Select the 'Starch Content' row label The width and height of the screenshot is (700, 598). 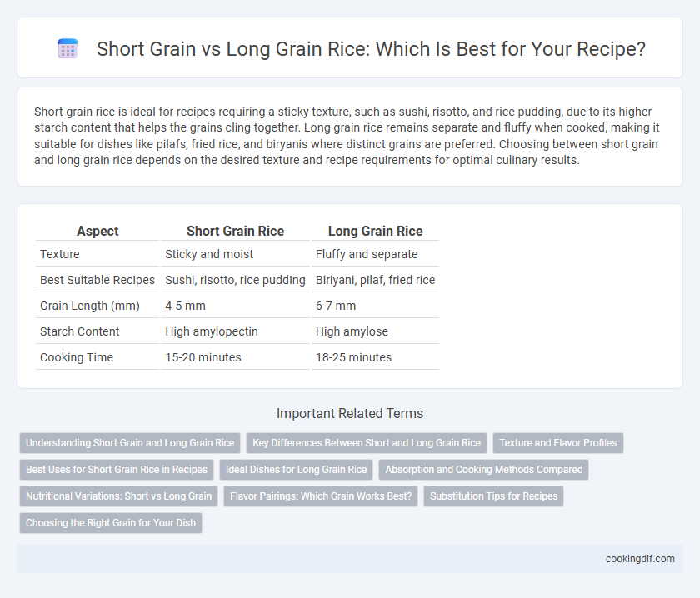pyautogui.click(x=79, y=331)
